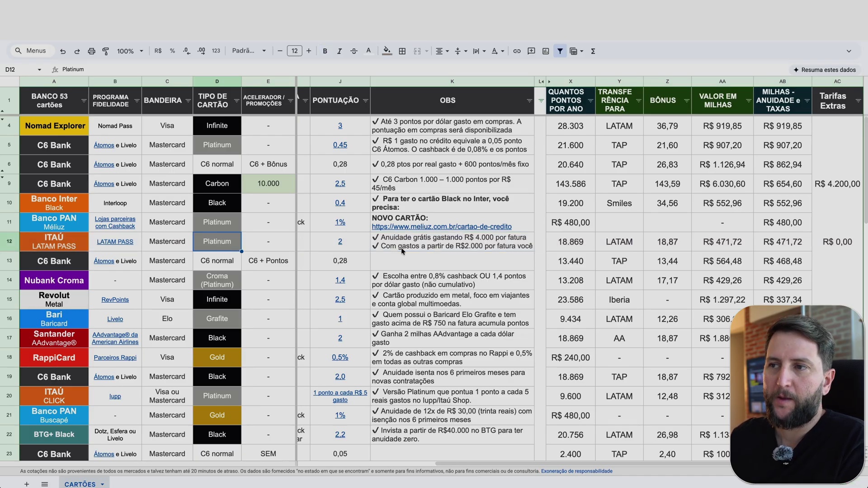Open the functions sigma menu
Image resolution: width=868 pixels, height=488 pixels.
[x=593, y=51]
